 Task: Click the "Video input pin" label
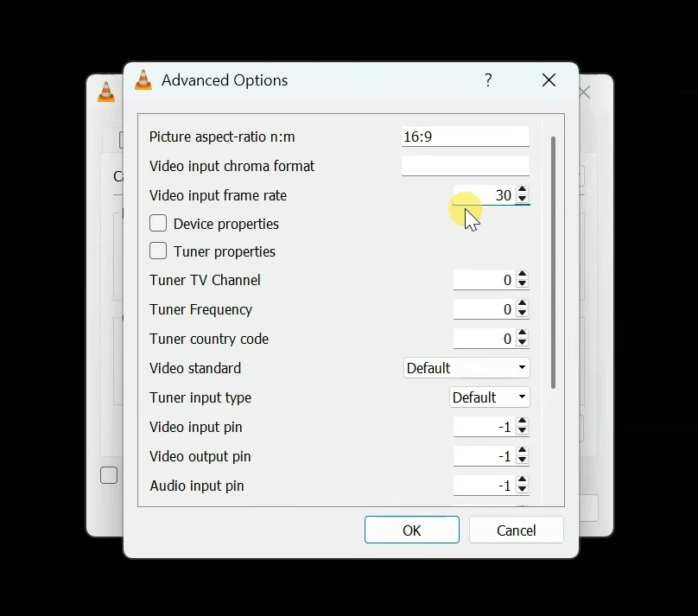click(x=196, y=427)
